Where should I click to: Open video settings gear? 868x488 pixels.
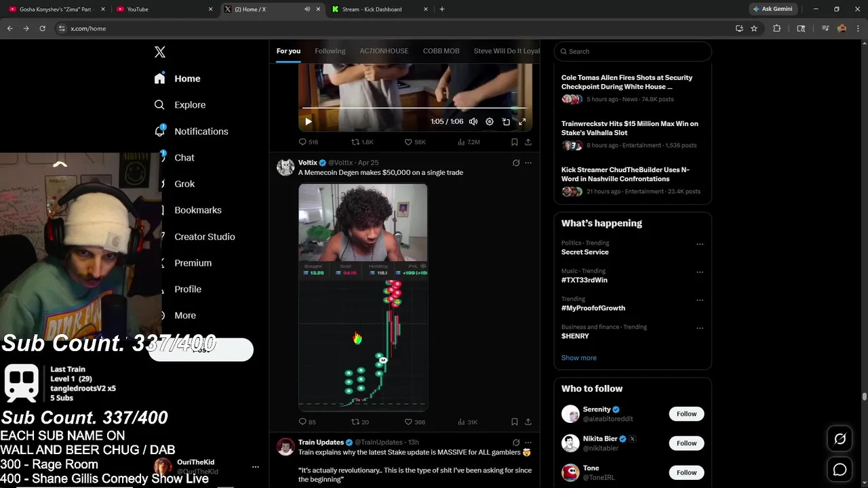click(x=490, y=122)
